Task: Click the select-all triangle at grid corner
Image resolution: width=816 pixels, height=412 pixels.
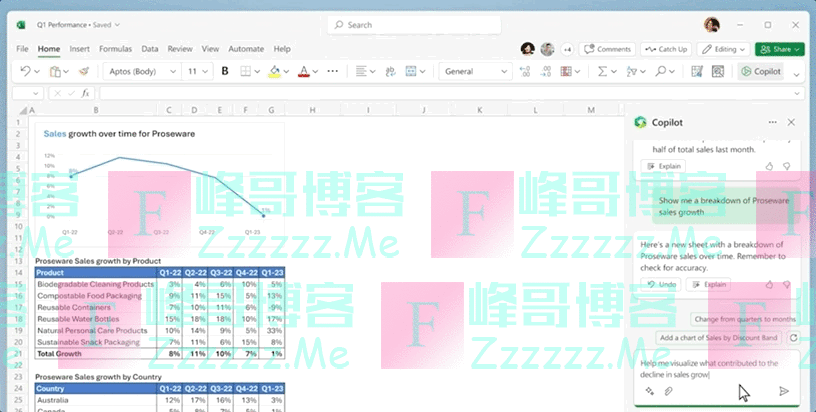Action: tap(23, 110)
